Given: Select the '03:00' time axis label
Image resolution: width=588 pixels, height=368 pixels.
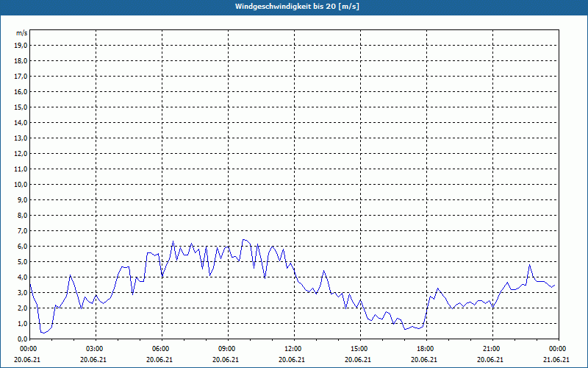Looking at the screenshot, I should pos(93,349).
